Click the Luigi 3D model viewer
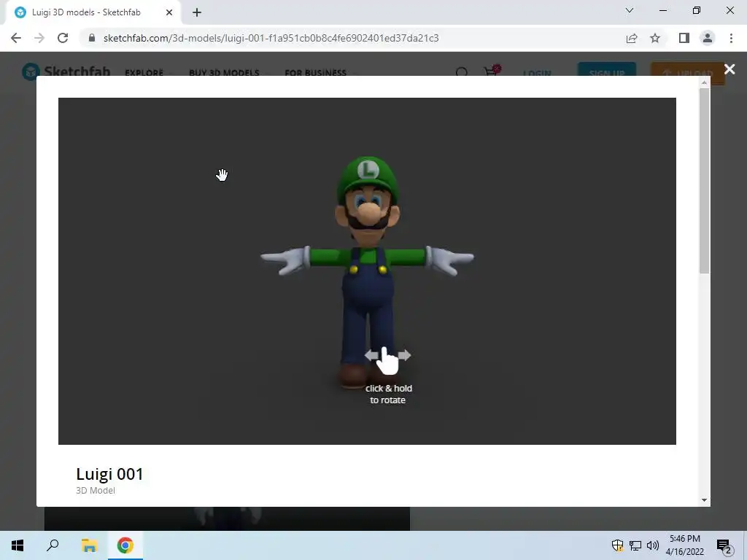The image size is (747, 560). pos(367,271)
